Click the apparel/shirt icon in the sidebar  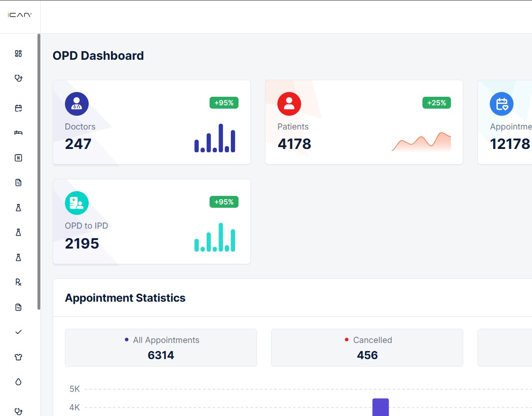point(18,357)
